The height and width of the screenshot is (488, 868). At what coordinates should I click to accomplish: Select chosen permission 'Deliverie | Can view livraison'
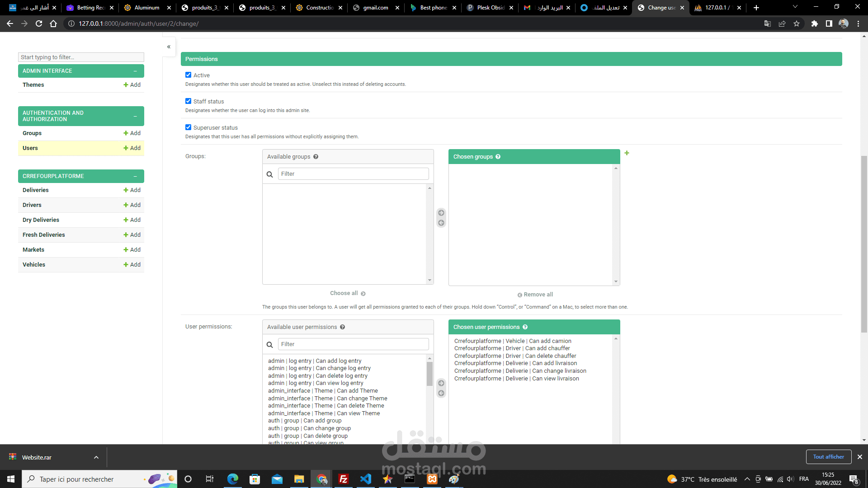click(516, 379)
